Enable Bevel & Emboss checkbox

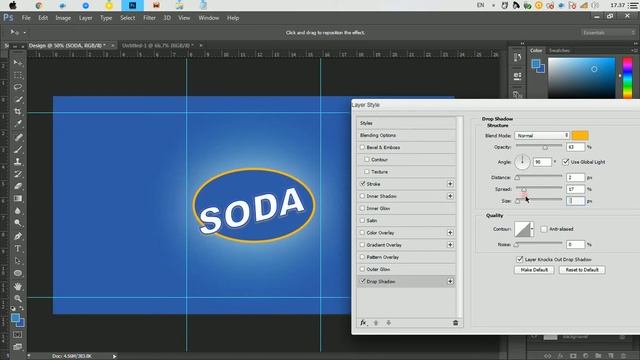click(362, 147)
